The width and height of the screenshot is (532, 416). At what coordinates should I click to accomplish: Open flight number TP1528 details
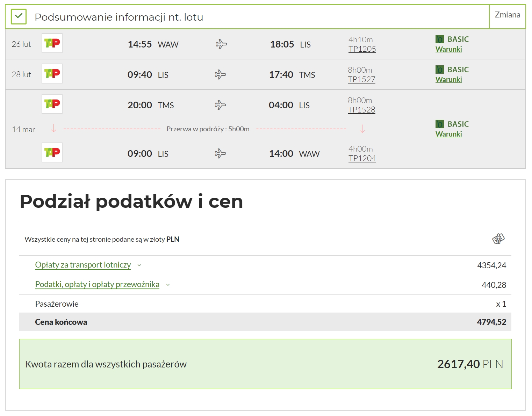[361, 110]
